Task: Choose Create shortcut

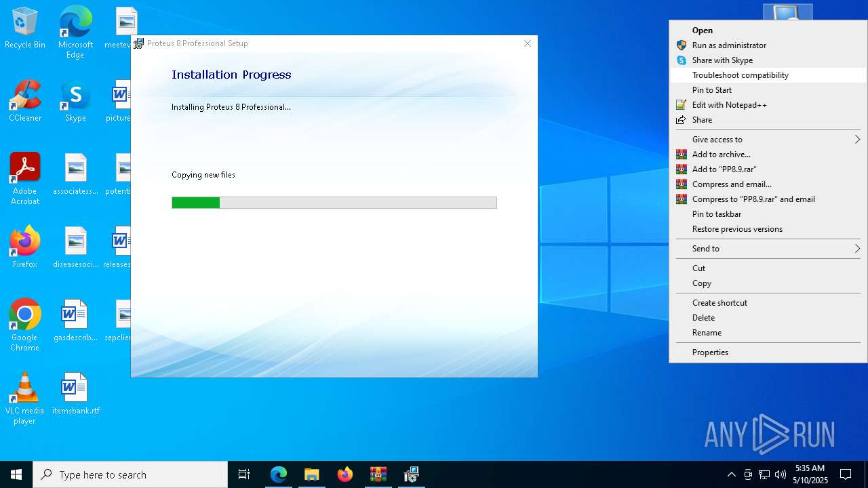Action: [x=768, y=303]
